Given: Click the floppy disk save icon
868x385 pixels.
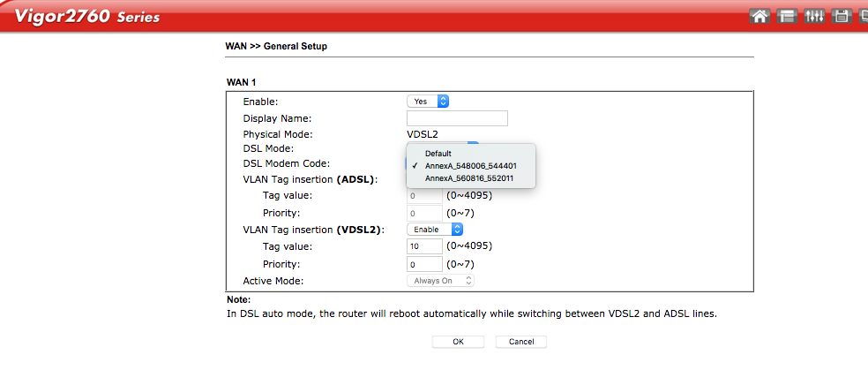Looking at the screenshot, I should [x=841, y=16].
